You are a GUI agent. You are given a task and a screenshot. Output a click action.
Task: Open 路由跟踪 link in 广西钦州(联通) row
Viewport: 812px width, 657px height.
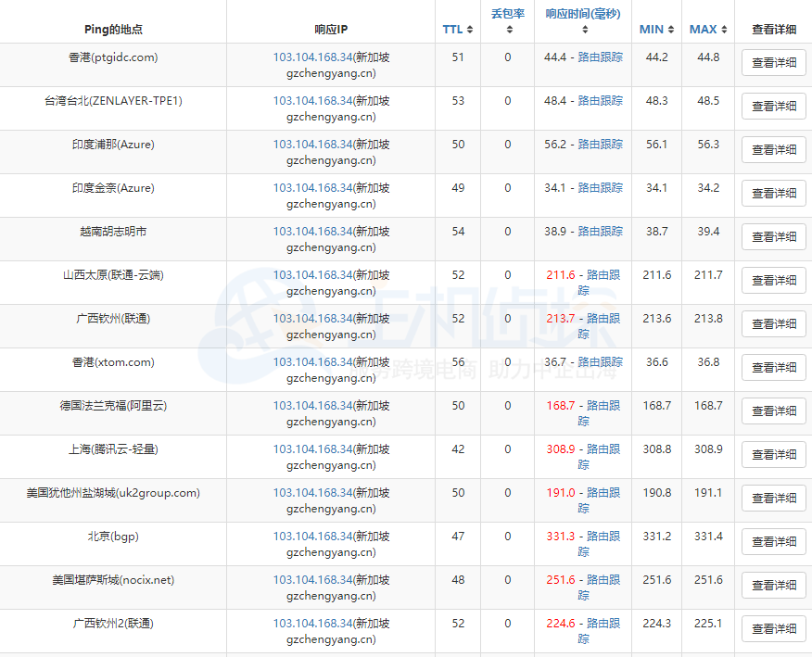click(x=603, y=319)
